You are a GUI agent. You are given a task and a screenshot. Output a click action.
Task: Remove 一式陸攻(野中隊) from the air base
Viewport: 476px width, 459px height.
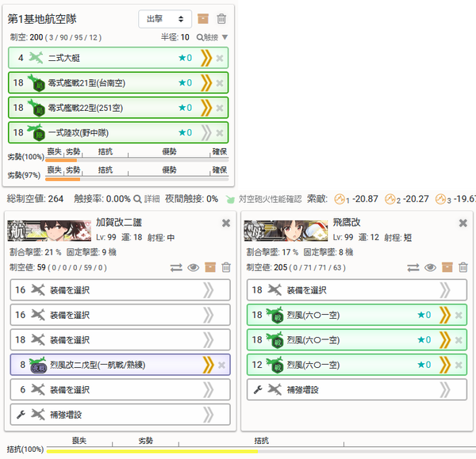[220, 132]
